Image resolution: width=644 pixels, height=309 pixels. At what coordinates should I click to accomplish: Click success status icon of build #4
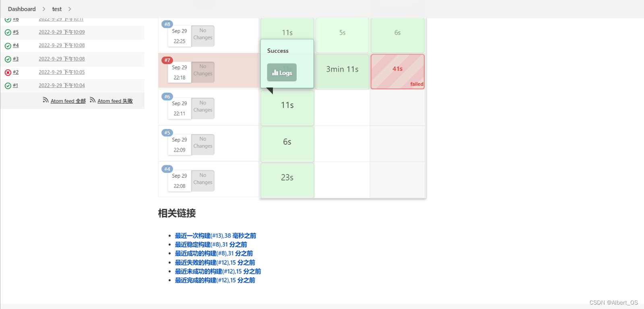(8, 46)
